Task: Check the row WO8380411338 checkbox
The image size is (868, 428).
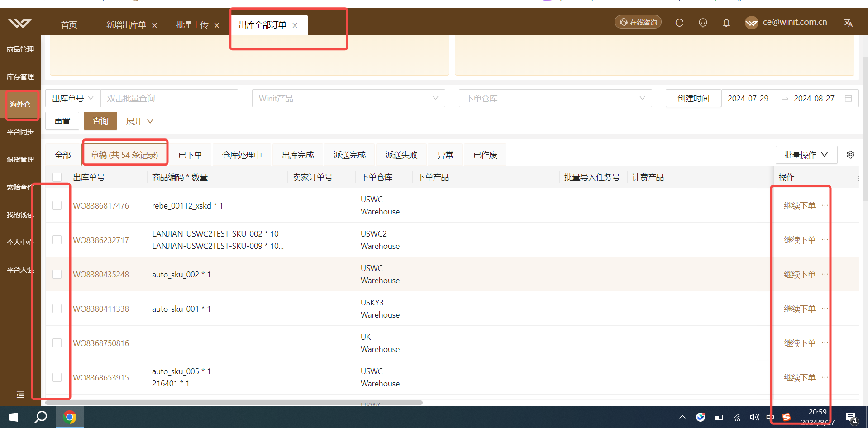Action: (57, 309)
